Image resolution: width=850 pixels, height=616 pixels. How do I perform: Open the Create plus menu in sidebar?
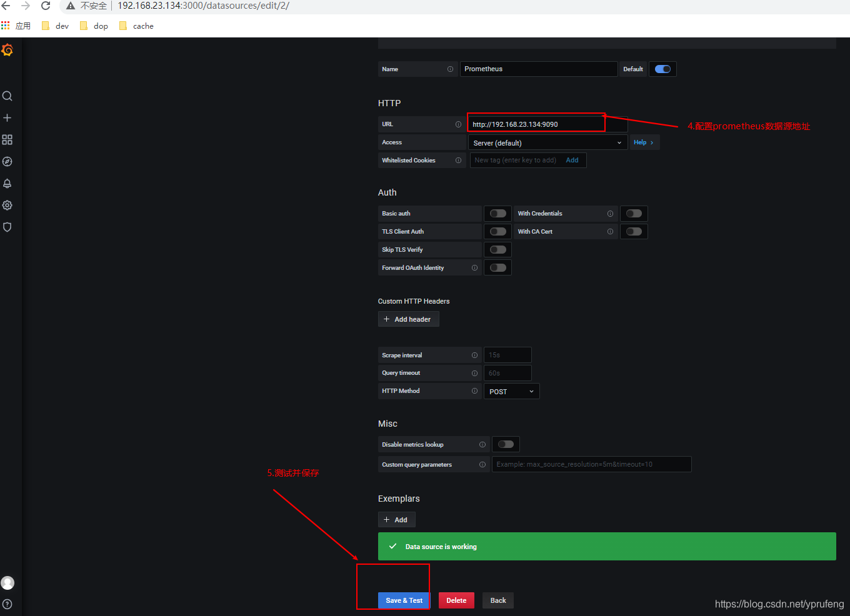coord(7,118)
